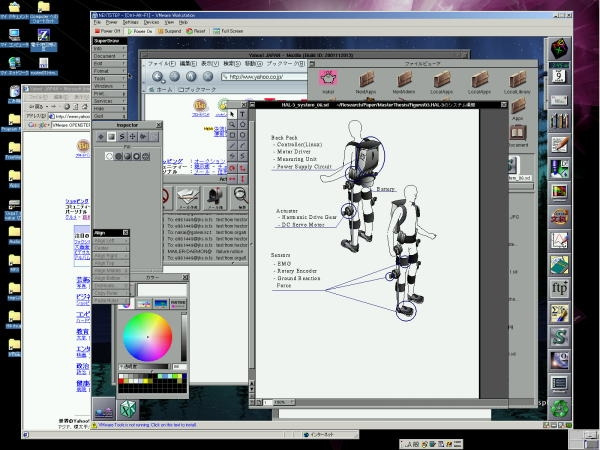Image resolution: width=600 pixels, height=450 pixels.
Task: Click the VMware Full Screen button
Action: click(228, 31)
